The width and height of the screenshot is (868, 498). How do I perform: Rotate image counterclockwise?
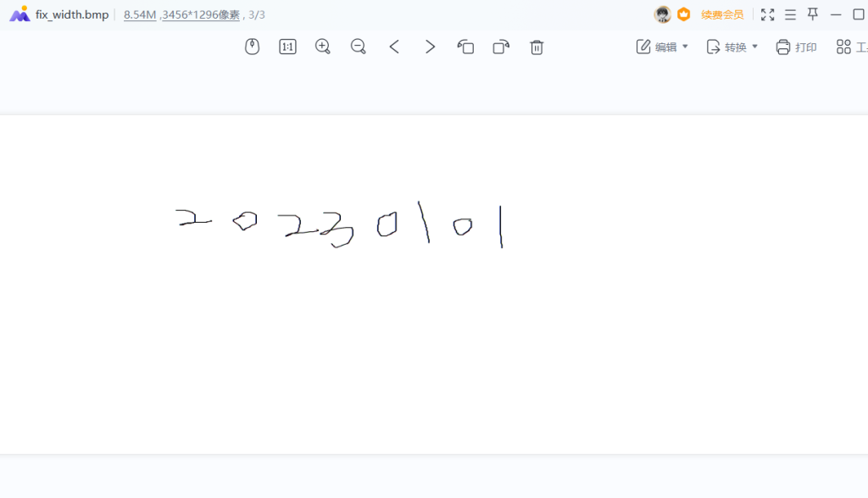click(465, 47)
